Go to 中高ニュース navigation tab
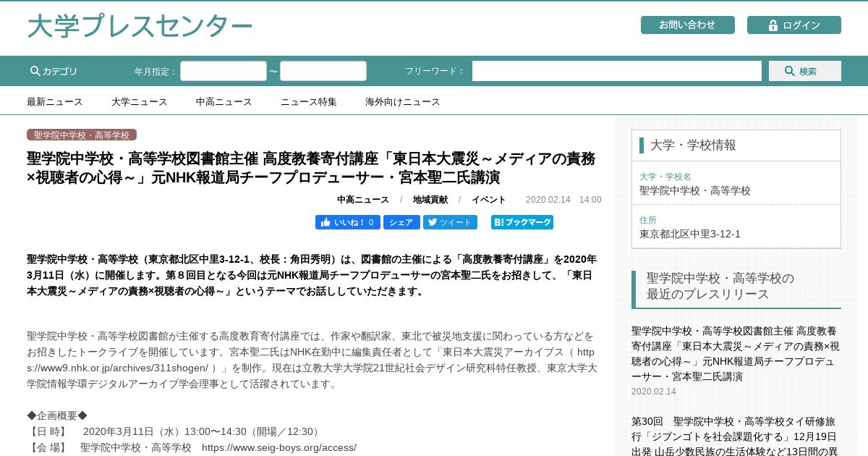Image resolution: width=868 pixels, height=456 pixels. (x=224, y=101)
